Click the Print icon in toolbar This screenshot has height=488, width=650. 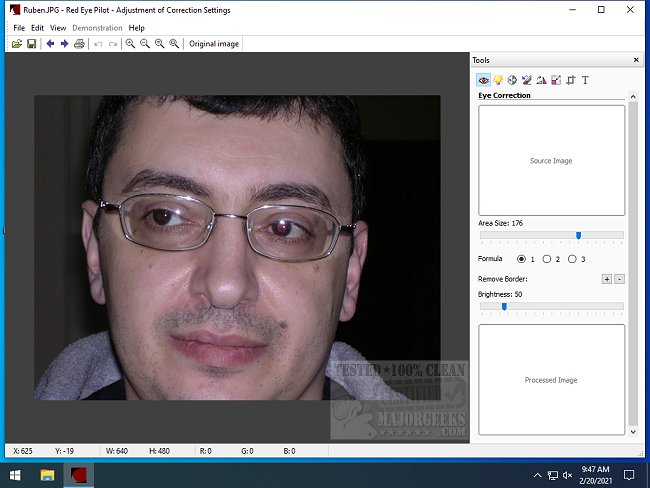click(79, 44)
